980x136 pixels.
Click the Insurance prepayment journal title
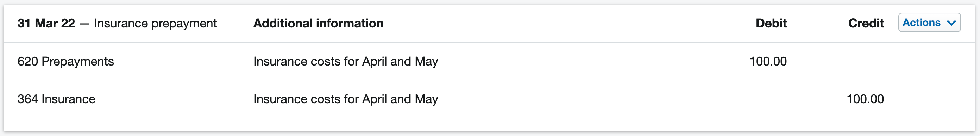(155, 24)
